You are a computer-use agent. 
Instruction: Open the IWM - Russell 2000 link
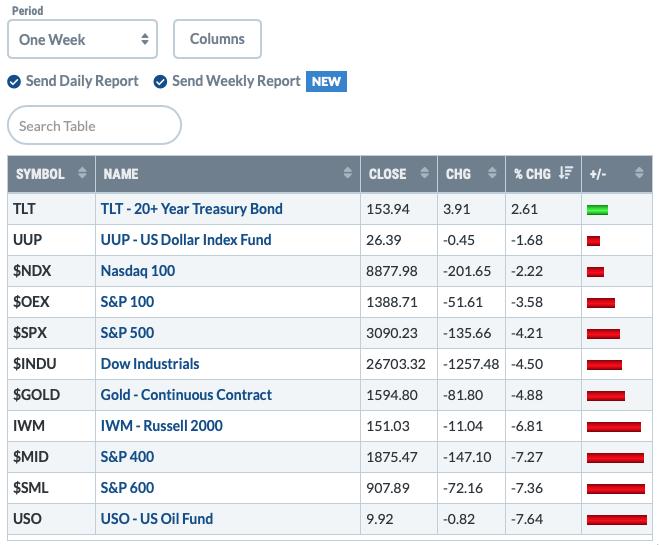(162, 427)
